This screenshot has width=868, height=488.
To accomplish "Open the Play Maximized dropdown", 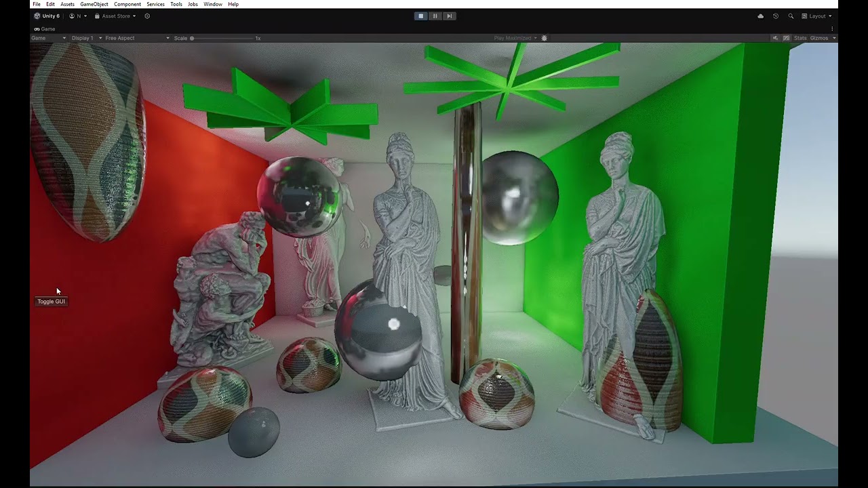I will coord(515,38).
